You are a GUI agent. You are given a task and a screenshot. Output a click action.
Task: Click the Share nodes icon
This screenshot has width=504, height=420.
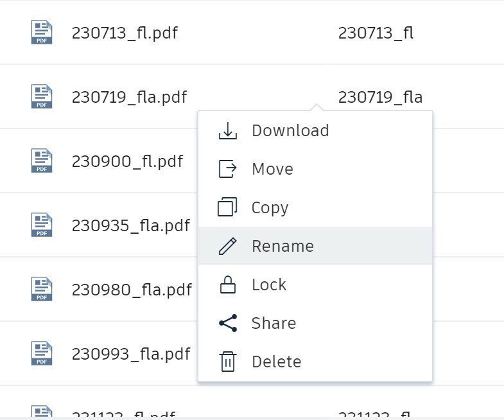[228, 323]
